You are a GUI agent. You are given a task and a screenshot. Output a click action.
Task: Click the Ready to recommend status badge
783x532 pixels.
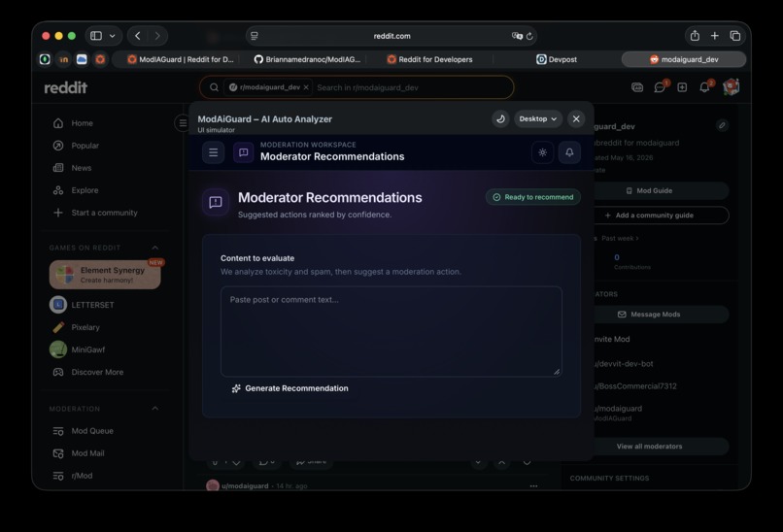532,197
